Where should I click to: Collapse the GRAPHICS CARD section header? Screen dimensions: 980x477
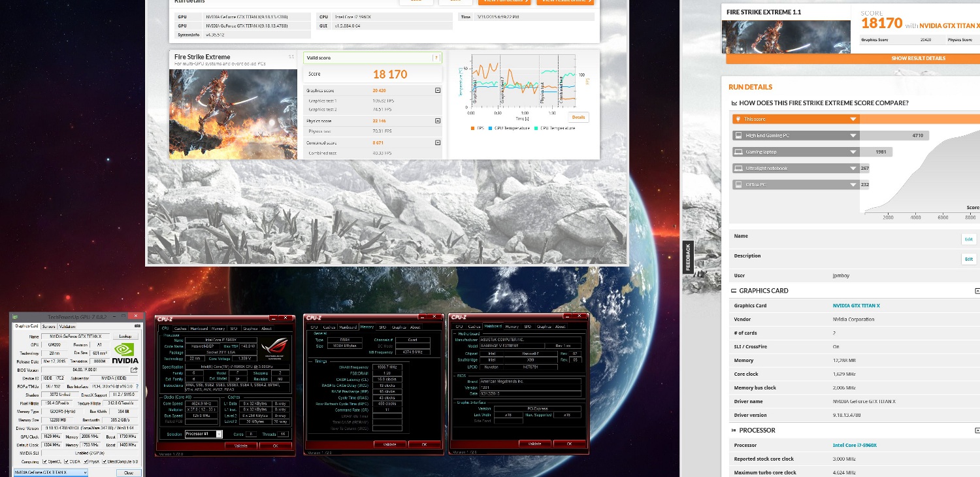977,291
